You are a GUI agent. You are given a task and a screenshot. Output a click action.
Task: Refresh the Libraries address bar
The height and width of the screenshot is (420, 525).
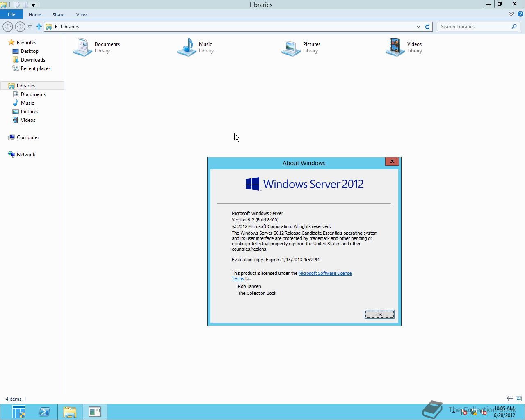pos(427,27)
